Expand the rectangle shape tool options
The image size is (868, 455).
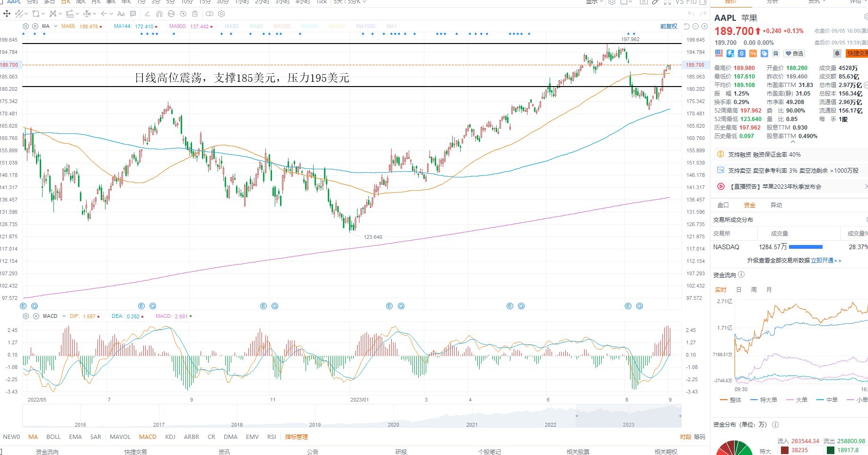(43, 14)
